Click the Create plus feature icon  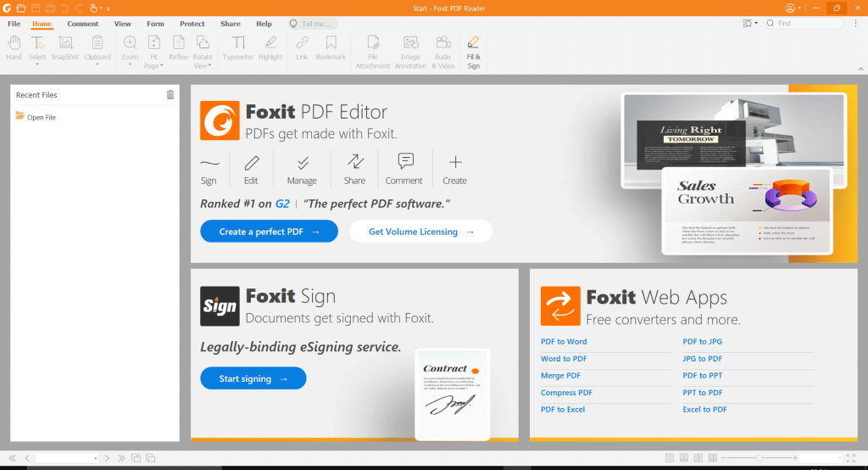pos(455,162)
